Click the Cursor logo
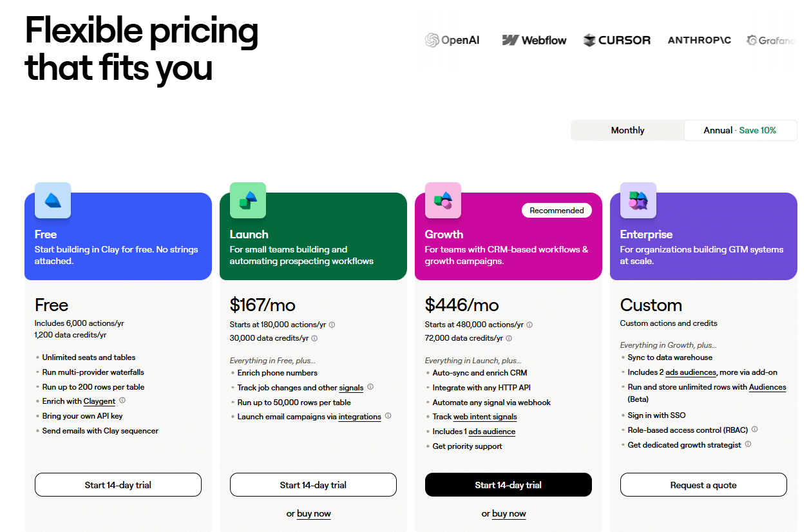This screenshot has width=809, height=532. [616, 40]
